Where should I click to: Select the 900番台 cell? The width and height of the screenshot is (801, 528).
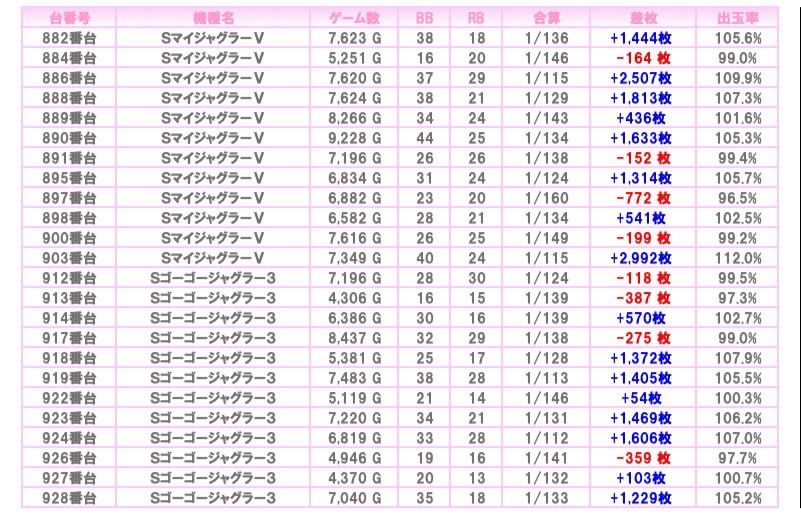[x=69, y=238]
